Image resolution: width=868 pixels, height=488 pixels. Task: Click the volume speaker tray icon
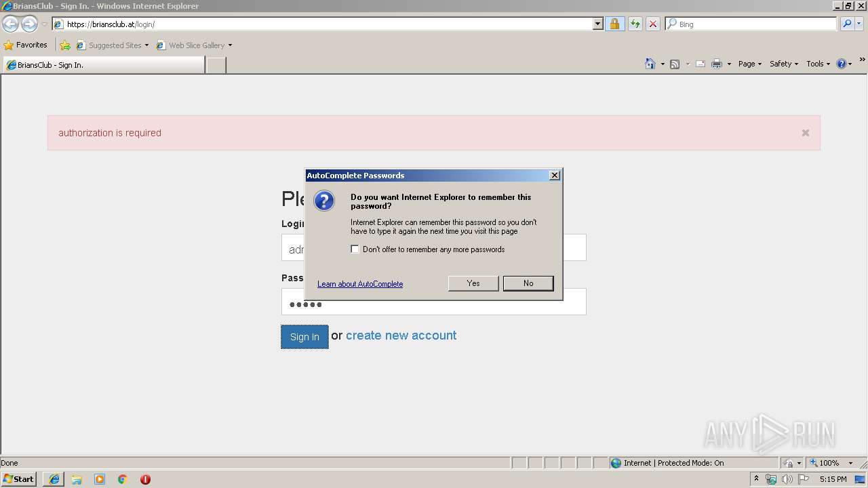coord(787,479)
